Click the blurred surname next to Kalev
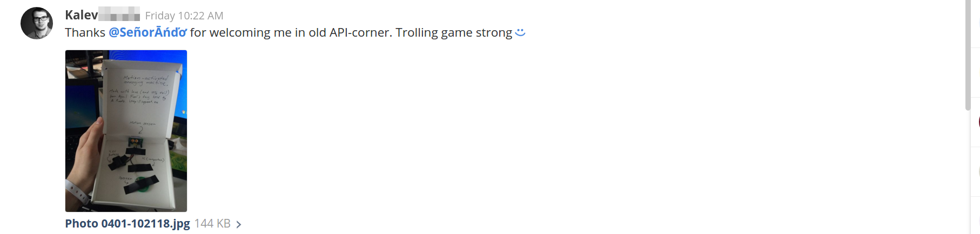The width and height of the screenshot is (980, 234). pyautogui.click(x=119, y=15)
